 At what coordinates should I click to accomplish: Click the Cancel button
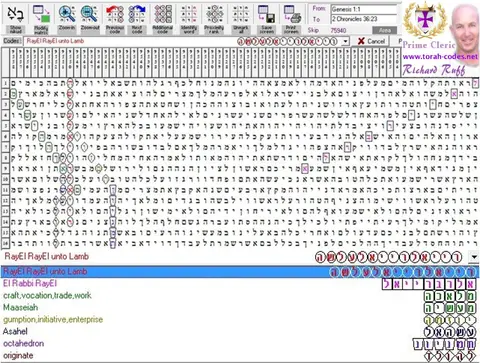point(371,41)
